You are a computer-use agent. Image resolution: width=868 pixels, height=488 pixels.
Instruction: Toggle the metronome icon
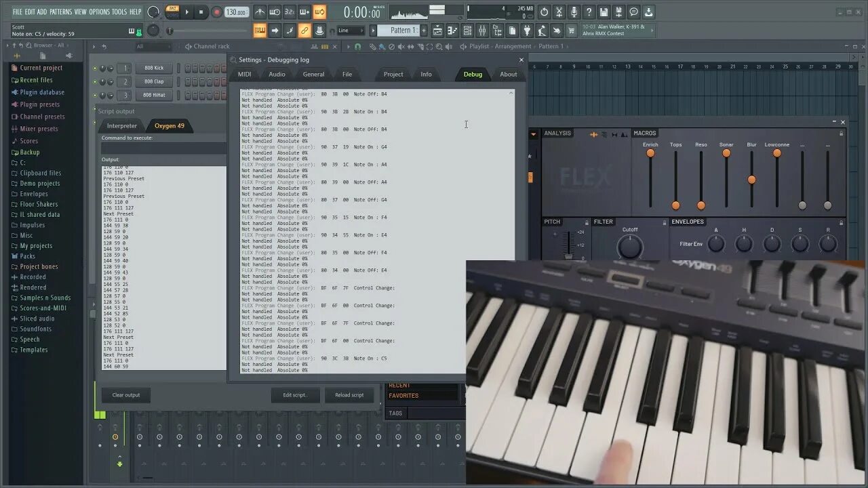260,12
